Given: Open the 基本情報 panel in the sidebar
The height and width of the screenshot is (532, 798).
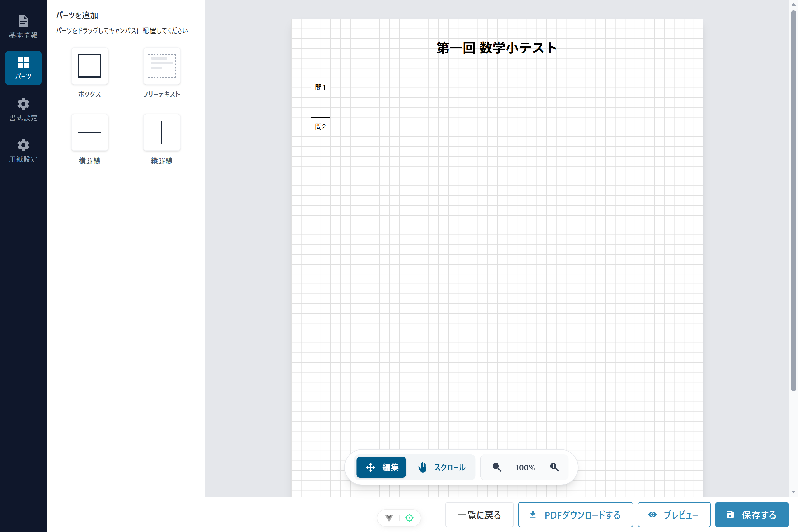Looking at the screenshot, I should tap(23, 27).
